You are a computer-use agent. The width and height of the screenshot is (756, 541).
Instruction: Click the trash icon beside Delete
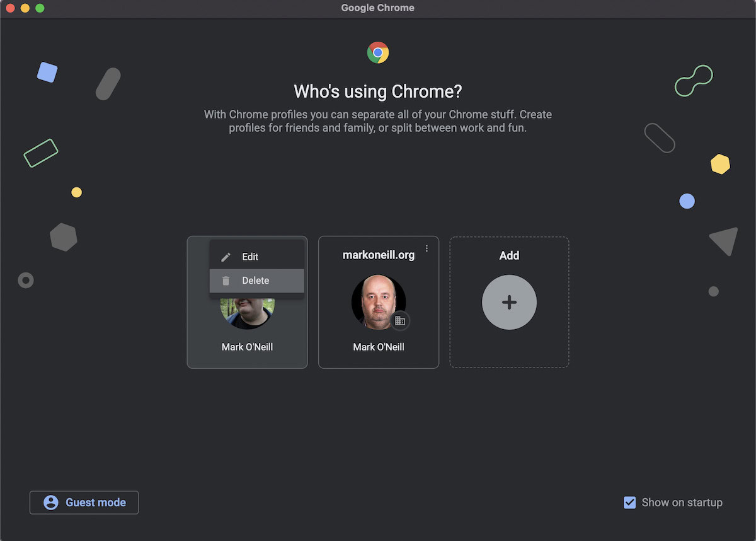[x=226, y=281]
